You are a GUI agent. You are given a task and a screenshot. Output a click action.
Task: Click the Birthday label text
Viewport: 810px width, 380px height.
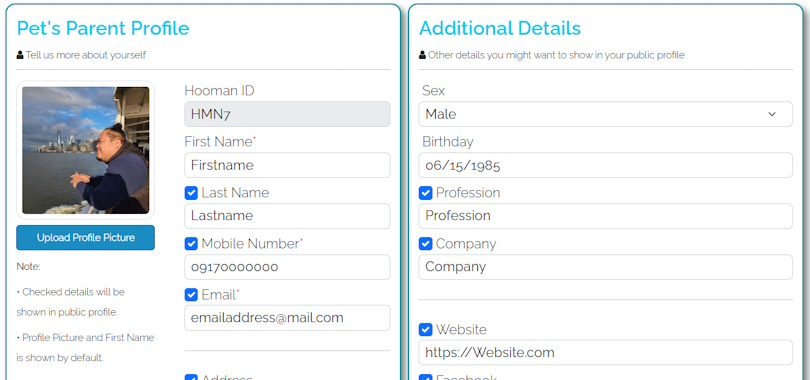pos(448,142)
